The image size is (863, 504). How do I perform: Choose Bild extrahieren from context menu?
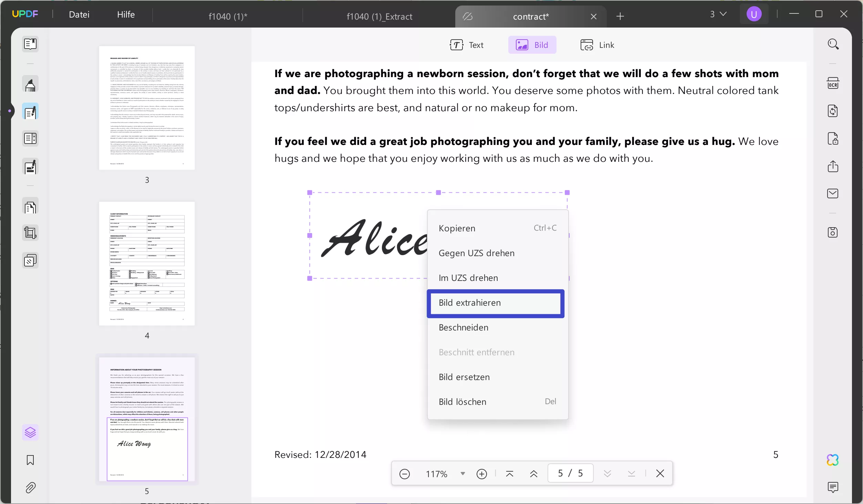[x=495, y=303]
